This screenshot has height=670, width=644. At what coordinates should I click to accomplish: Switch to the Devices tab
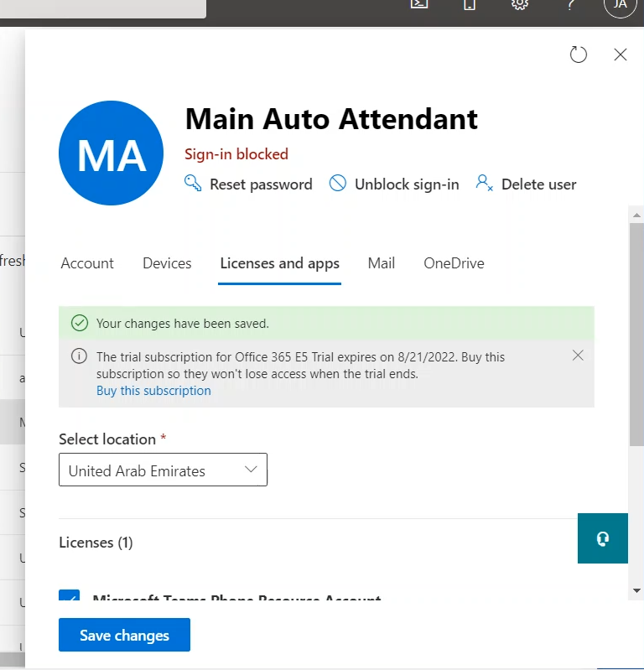coord(167,263)
